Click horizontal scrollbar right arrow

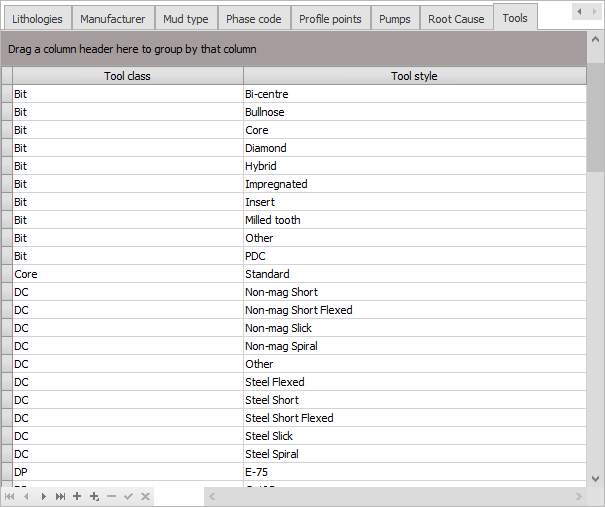click(x=578, y=496)
